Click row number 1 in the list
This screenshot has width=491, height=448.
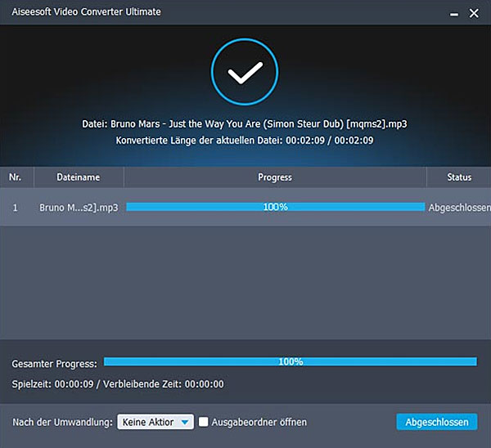point(15,208)
